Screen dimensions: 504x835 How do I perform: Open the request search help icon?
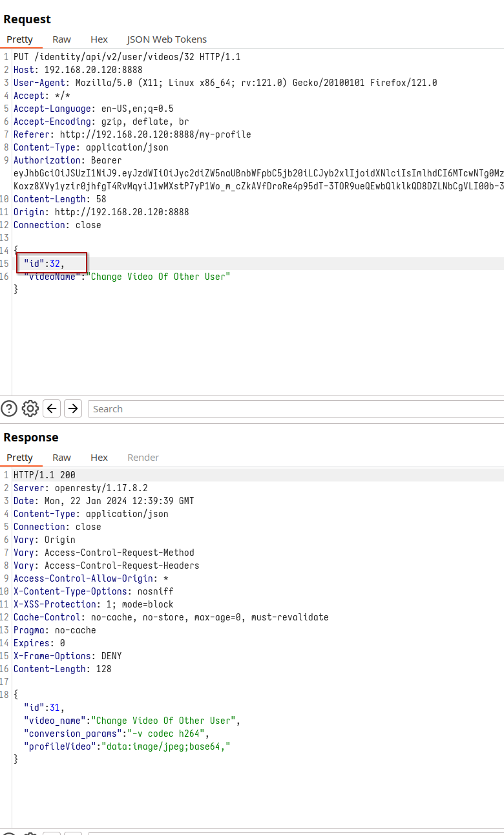[9, 408]
